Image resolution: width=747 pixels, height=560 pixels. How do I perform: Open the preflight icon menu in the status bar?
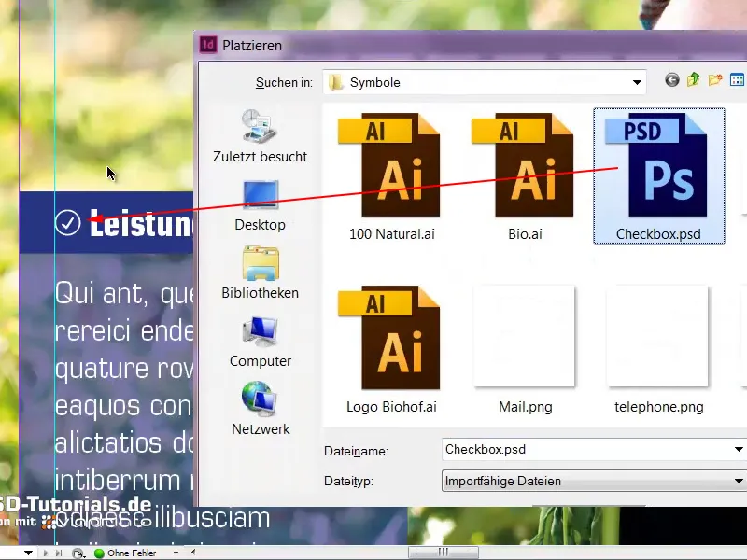pos(78,553)
